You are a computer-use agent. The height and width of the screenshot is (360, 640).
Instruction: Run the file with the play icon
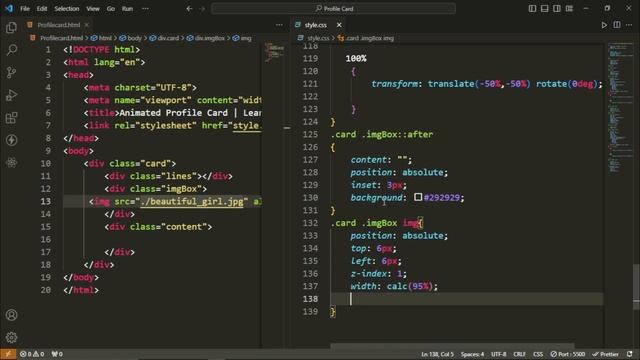coord(604,25)
